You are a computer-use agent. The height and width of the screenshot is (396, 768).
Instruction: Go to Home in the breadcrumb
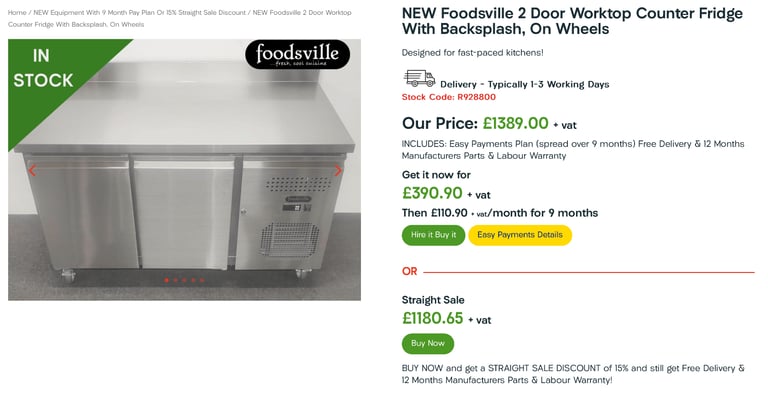coord(17,12)
